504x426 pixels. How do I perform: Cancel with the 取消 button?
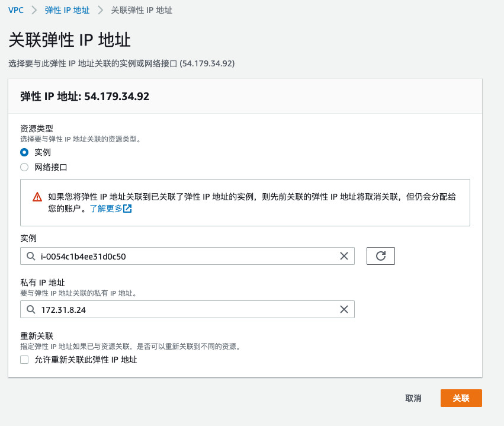[412, 398]
